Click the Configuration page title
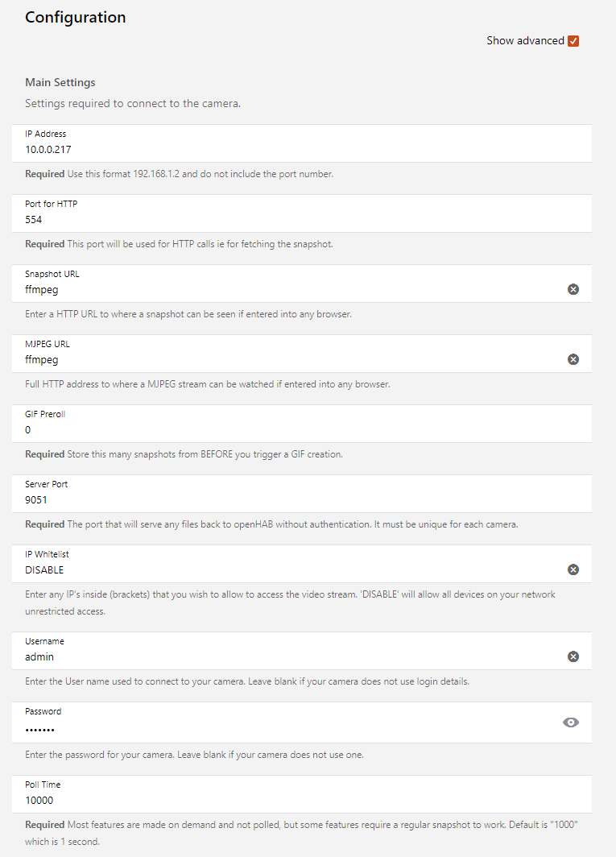The image size is (616, 857). 76,17
